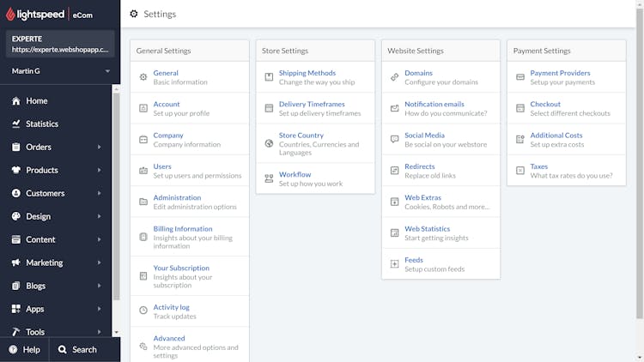Click the gear icon beside General settings
Viewport: 644px width, 362px height.
pos(143,76)
